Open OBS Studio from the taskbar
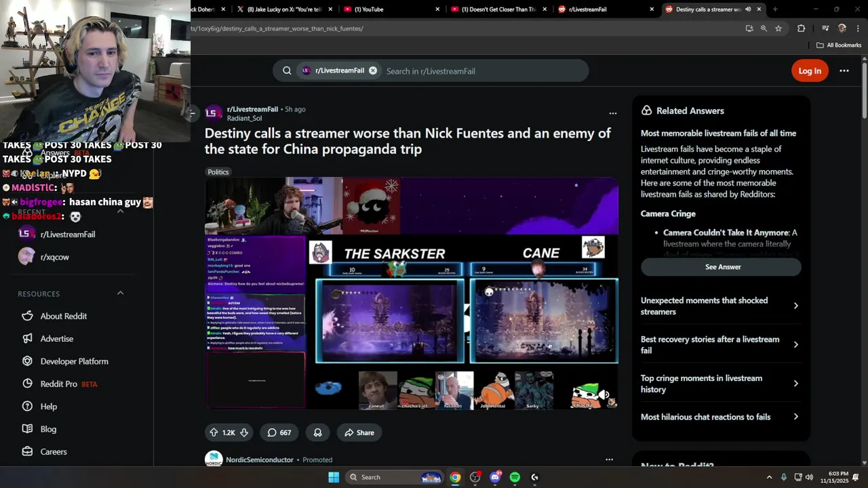This screenshot has width=868, height=488. (x=475, y=477)
